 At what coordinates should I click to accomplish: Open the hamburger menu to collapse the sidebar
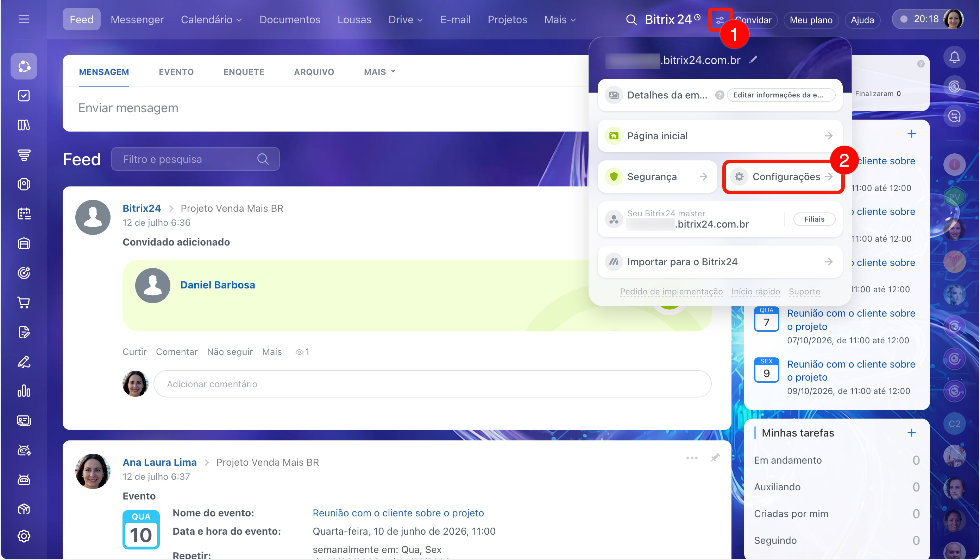point(24,19)
